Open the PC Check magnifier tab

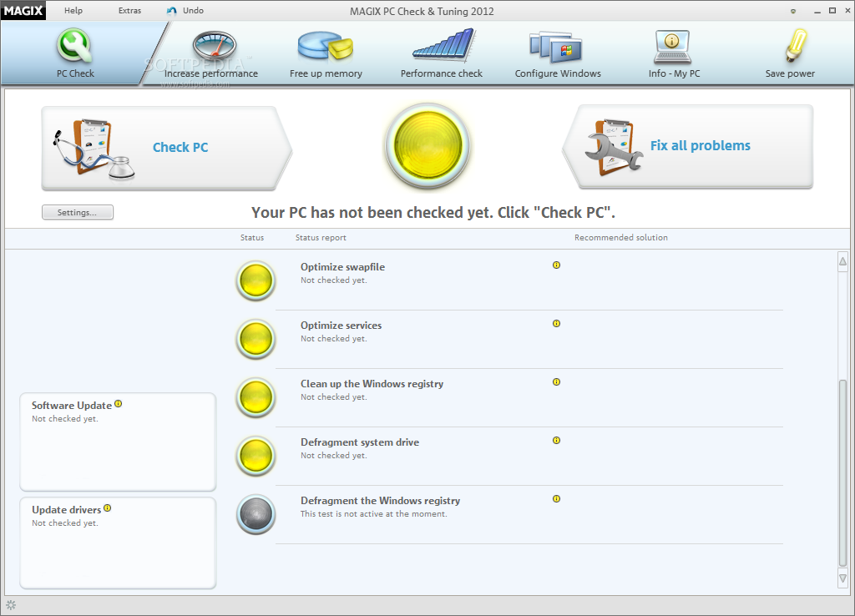click(x=75, y=53)
